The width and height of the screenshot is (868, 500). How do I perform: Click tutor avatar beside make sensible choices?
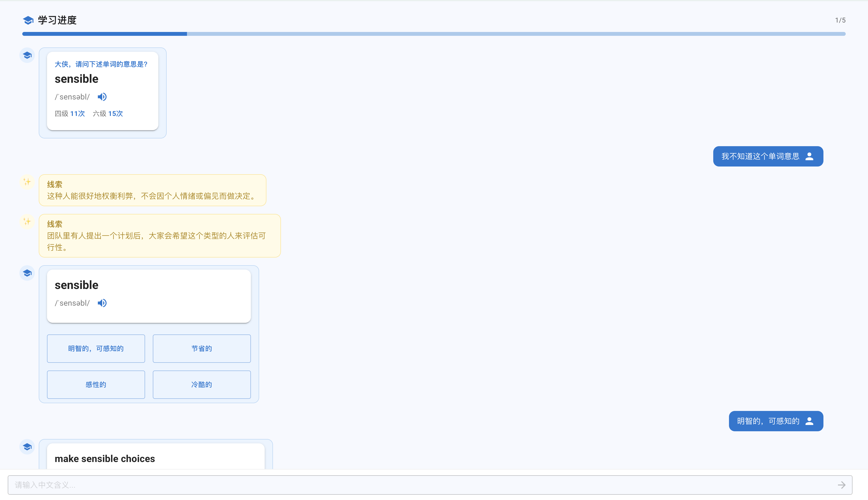click(27, 447)
